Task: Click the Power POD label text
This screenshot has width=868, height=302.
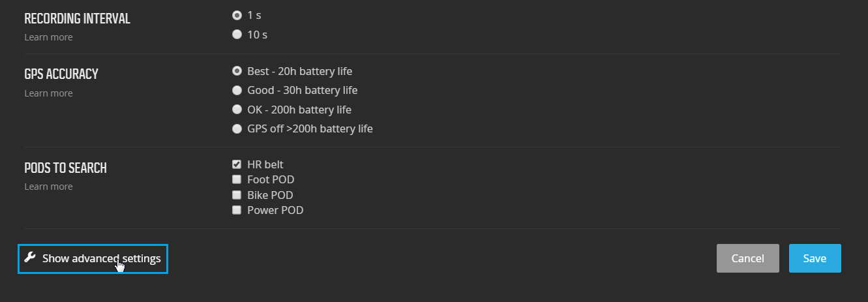Action: (275, 210)
